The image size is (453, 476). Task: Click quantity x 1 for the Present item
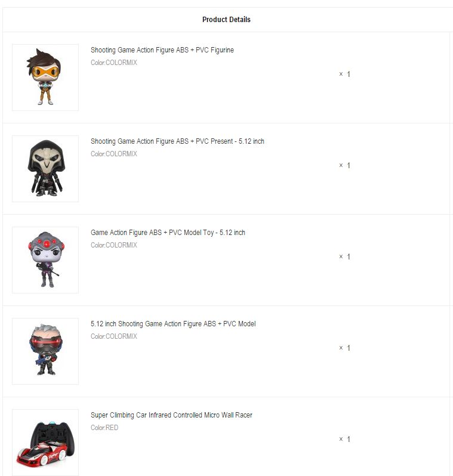coord(345,165)
